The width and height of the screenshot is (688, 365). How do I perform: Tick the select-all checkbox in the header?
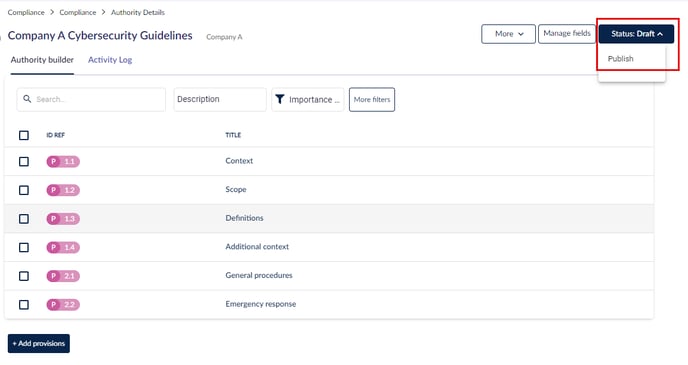24,135
